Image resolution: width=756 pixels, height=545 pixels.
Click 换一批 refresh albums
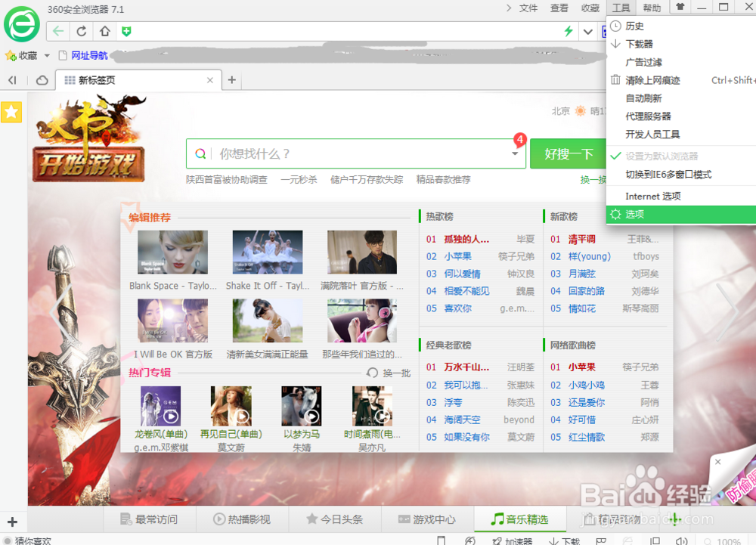click(389, 373)
